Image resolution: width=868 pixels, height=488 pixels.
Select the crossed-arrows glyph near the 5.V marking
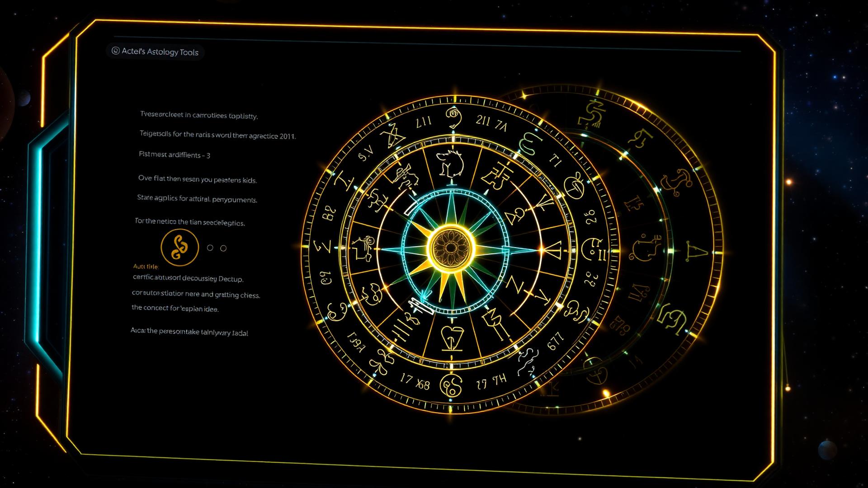tap(392, 135)
